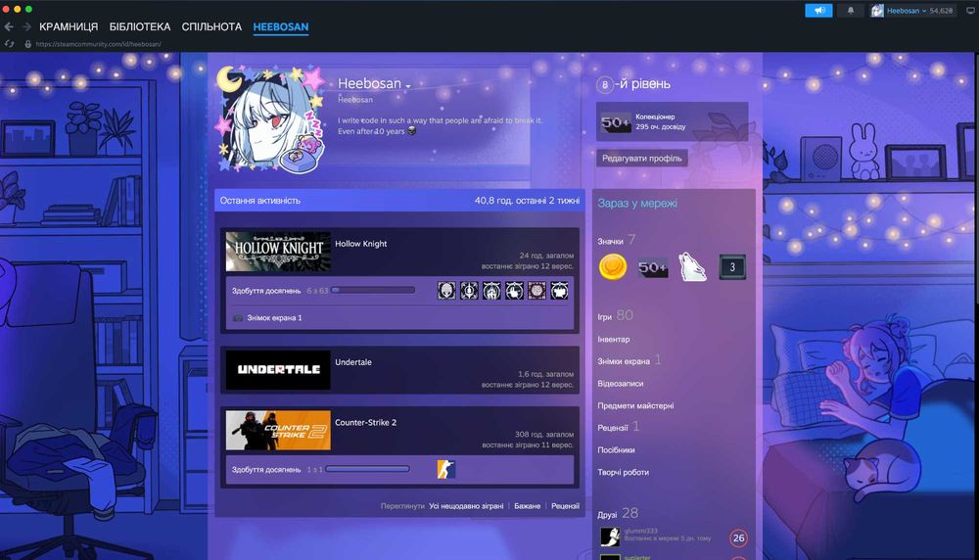The height and width of the screenshot is (560, 979).
Task: Open Undertale game title link
Action: tap(353, 362)
